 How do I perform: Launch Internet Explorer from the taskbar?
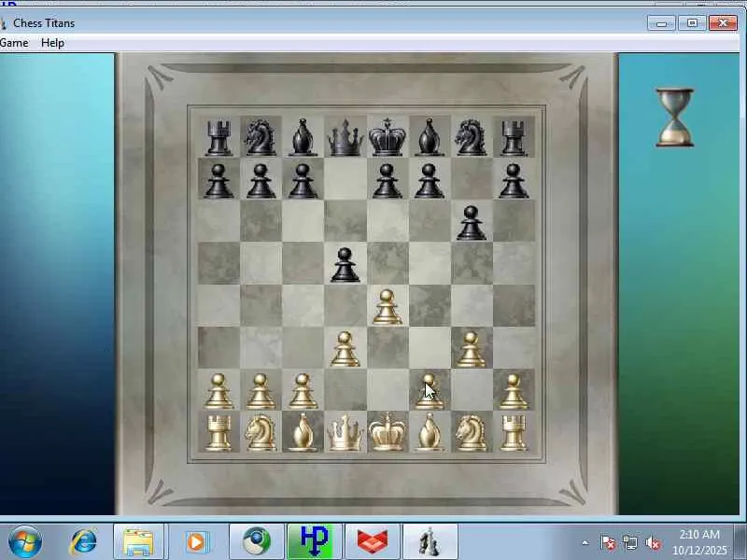coord(83,541)
